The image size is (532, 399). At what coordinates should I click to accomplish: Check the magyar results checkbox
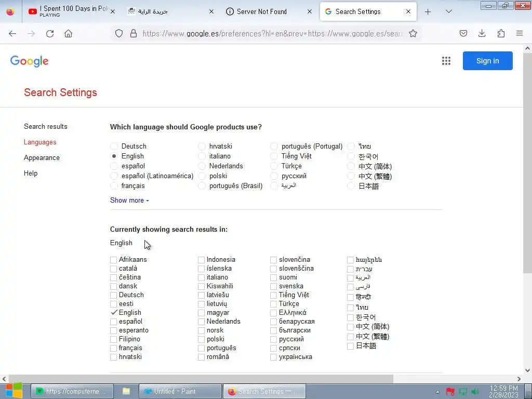coord(201,313)
